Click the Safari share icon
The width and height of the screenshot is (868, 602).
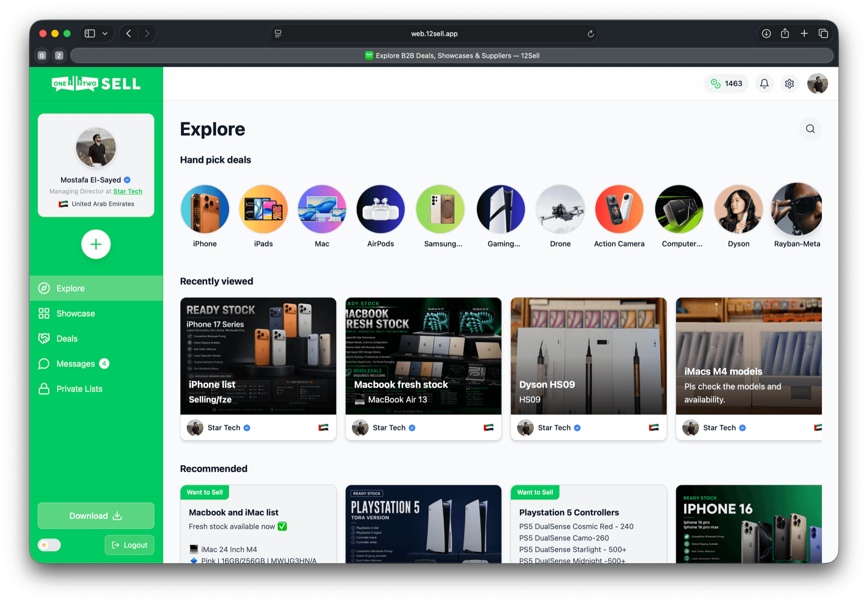pyautogui.click(x=785, y=33)
